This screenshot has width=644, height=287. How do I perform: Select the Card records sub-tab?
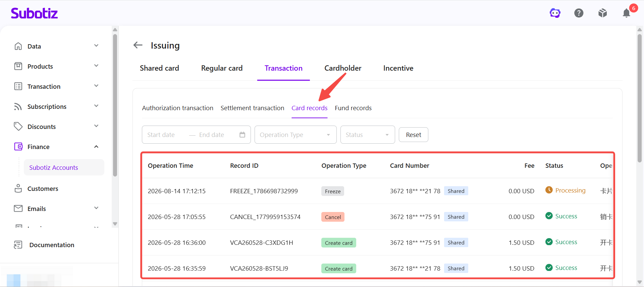coord(309,108)
